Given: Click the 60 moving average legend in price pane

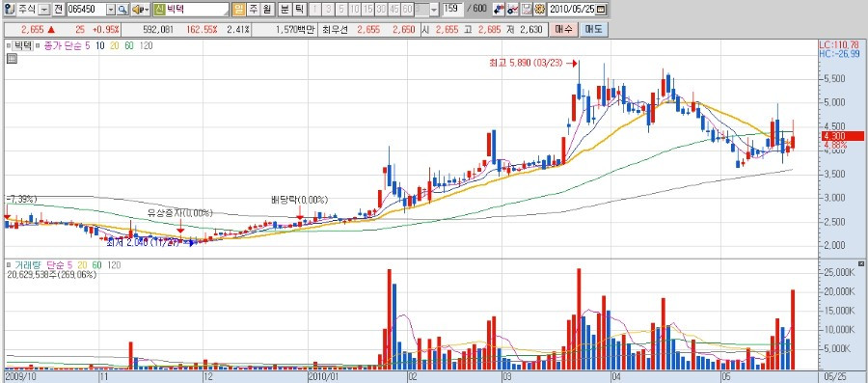Looking at the screenshot, I should coord(129,46).
